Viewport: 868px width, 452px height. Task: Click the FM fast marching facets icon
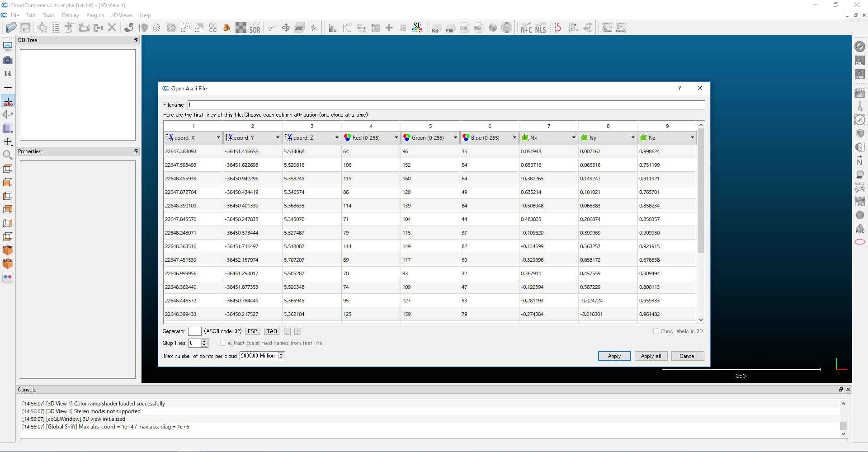(x=450, y=28)
